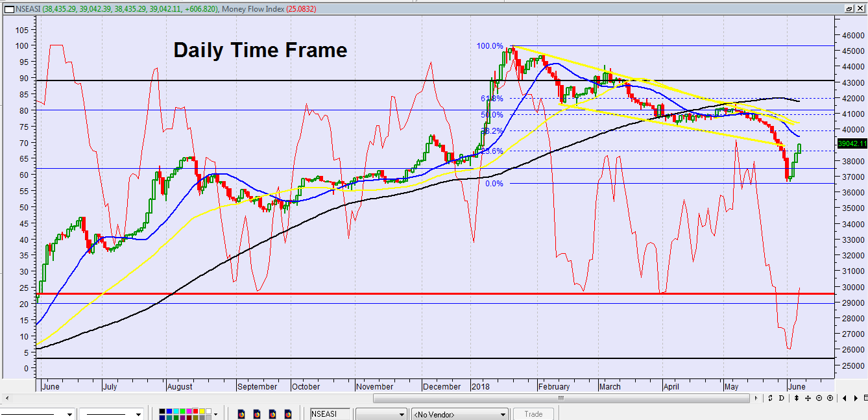Image resolution: width=868 pixels, height=420 pixels.
Task: Pick the magenta color swatch
Action: pyautogui.click(x=189, y=412)
